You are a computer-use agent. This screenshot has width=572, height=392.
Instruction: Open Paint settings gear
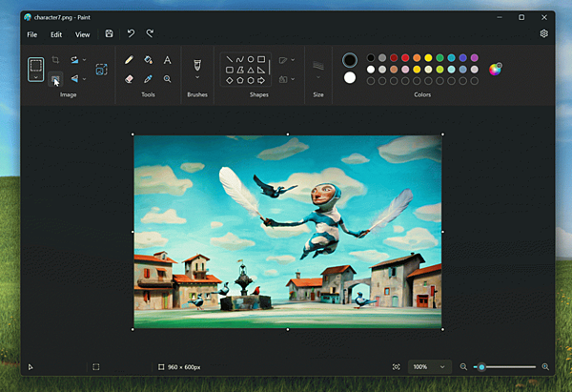(544, 33)
